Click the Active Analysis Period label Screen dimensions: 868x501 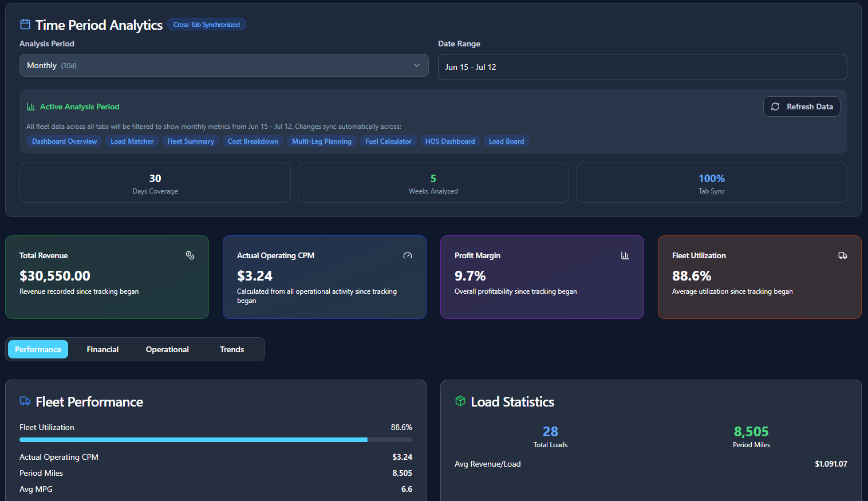coord(80,106)
